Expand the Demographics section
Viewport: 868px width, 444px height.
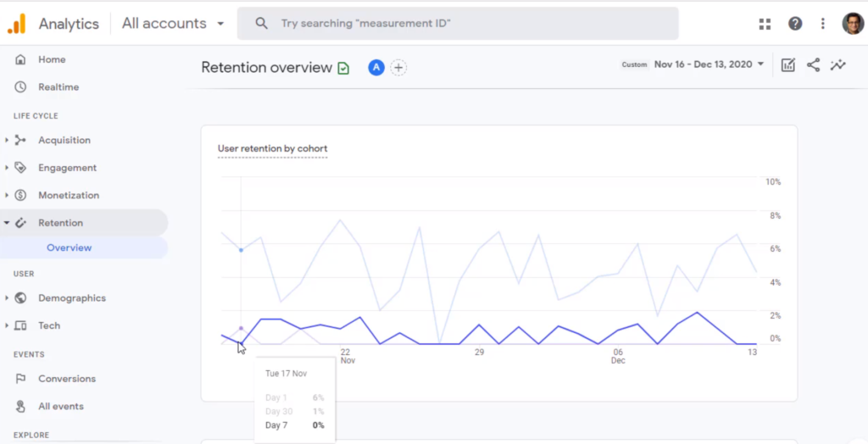point(71,298)
